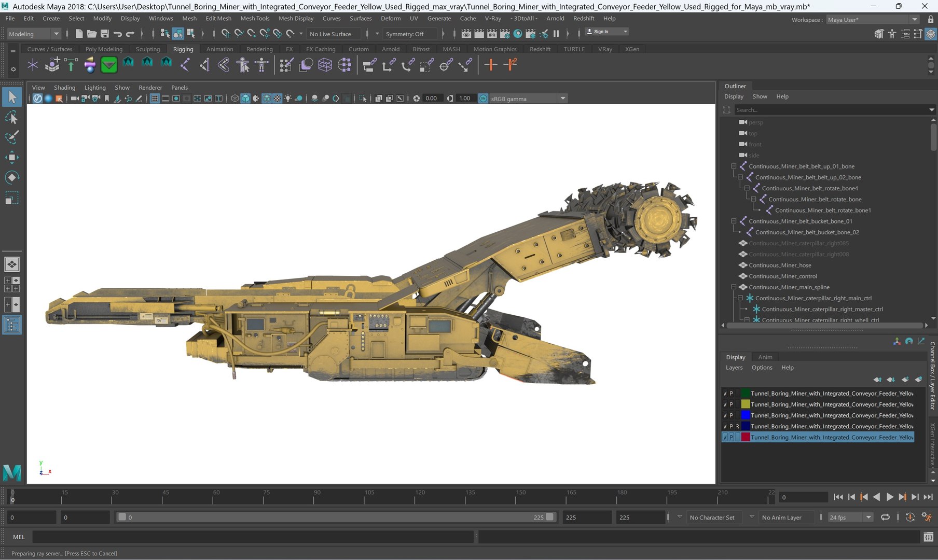Switch to Anim tab in layer editor
The height and width of the screenshot is (560, 938).
pos(765,357)
